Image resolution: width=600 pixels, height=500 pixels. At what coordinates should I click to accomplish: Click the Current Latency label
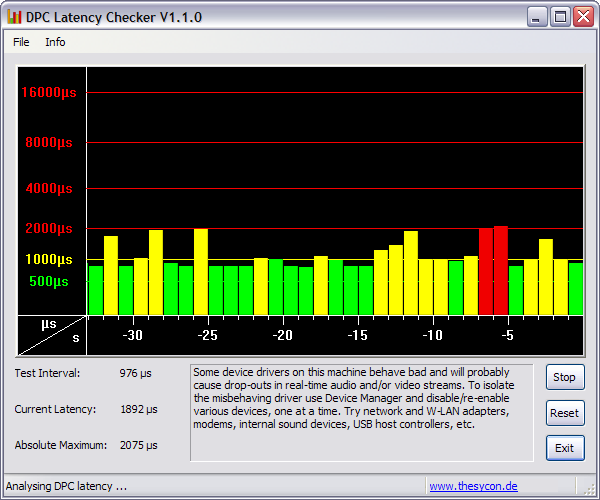pyautogui.click(x=55, y=409)
